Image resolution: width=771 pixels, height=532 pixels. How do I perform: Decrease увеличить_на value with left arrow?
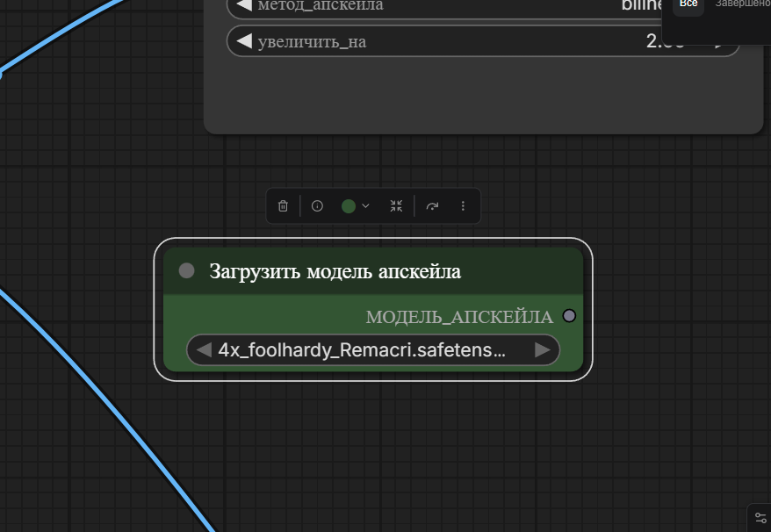244,41
